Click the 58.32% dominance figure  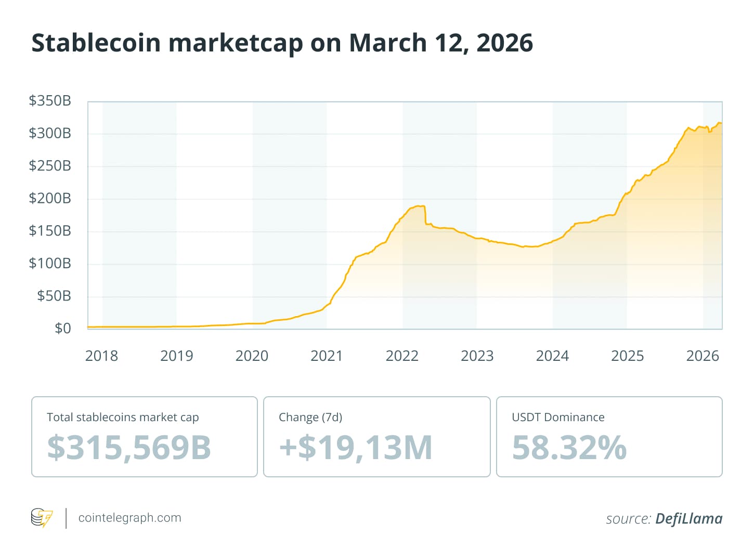tap(569, 448)
